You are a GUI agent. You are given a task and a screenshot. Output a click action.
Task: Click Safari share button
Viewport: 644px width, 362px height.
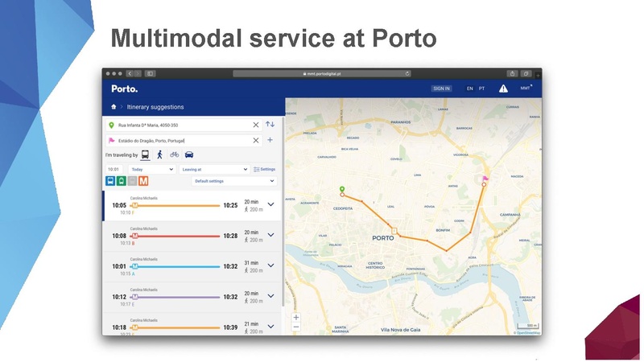point(512,73)
